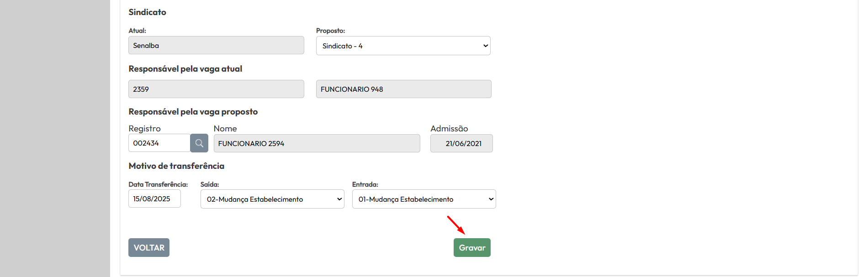Click the Motivo de transferência heading
The image size is (868, 277).
click(176, 166)
